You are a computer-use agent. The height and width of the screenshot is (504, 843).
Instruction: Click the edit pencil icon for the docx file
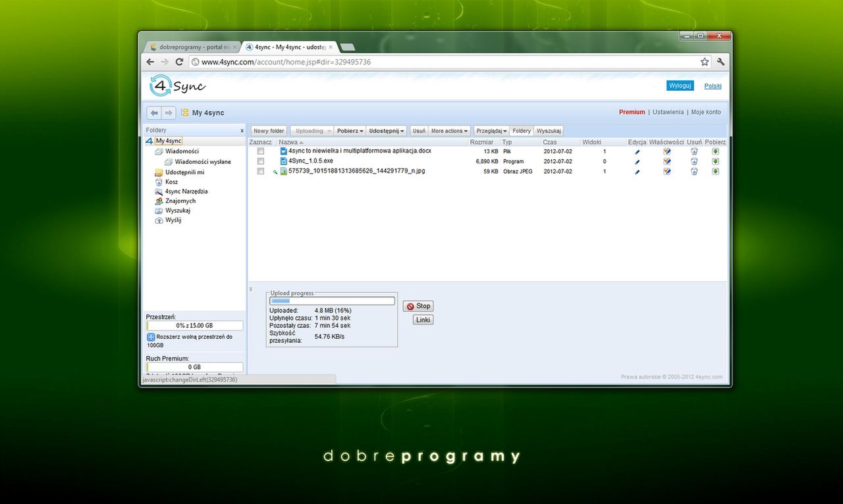coord(637,152)
